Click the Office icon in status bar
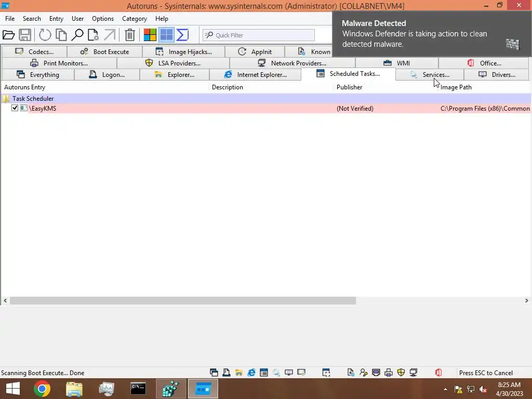The image size is (532, 399). click(438, 373)
